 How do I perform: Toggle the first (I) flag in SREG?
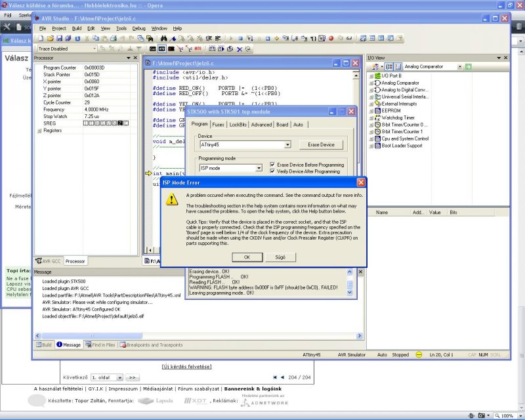point(86,123)
